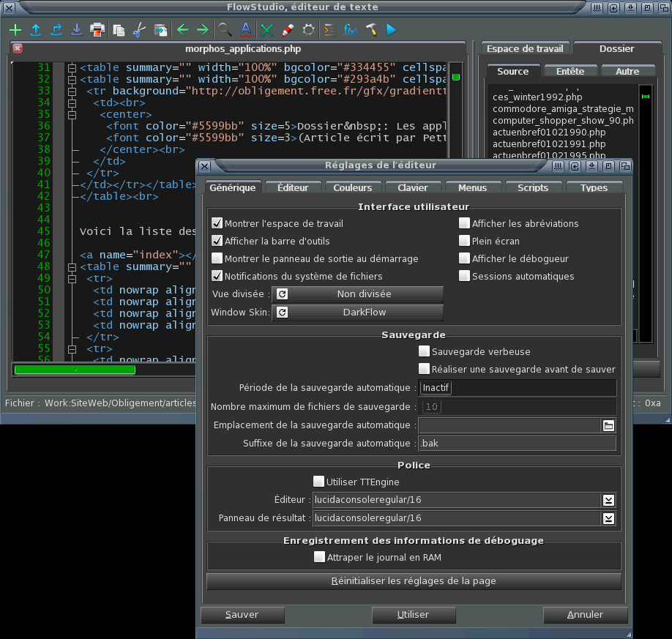
Task: Click the green left arrow icon
Action: coord(183,30)
